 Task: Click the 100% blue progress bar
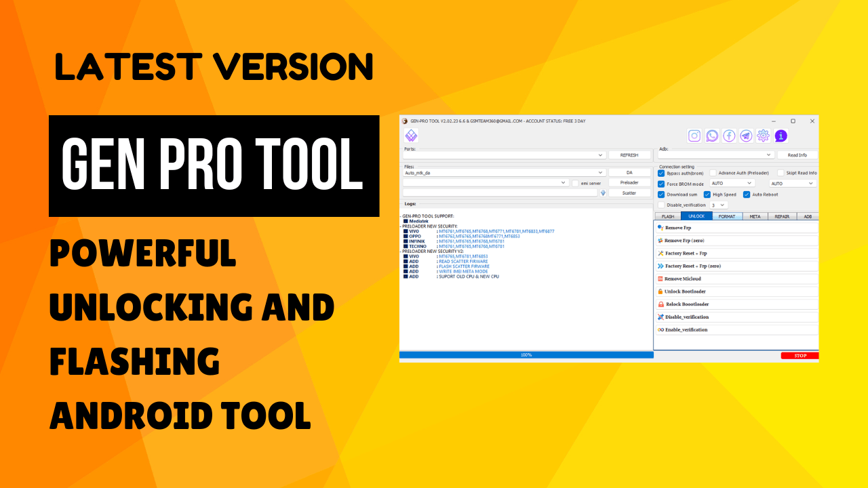pos(526,354)
